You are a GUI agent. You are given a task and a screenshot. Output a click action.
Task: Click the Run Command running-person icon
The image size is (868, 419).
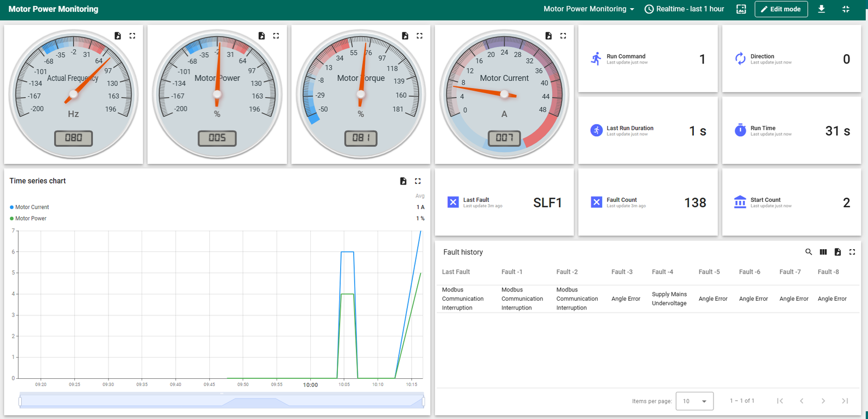coord(596,59)
